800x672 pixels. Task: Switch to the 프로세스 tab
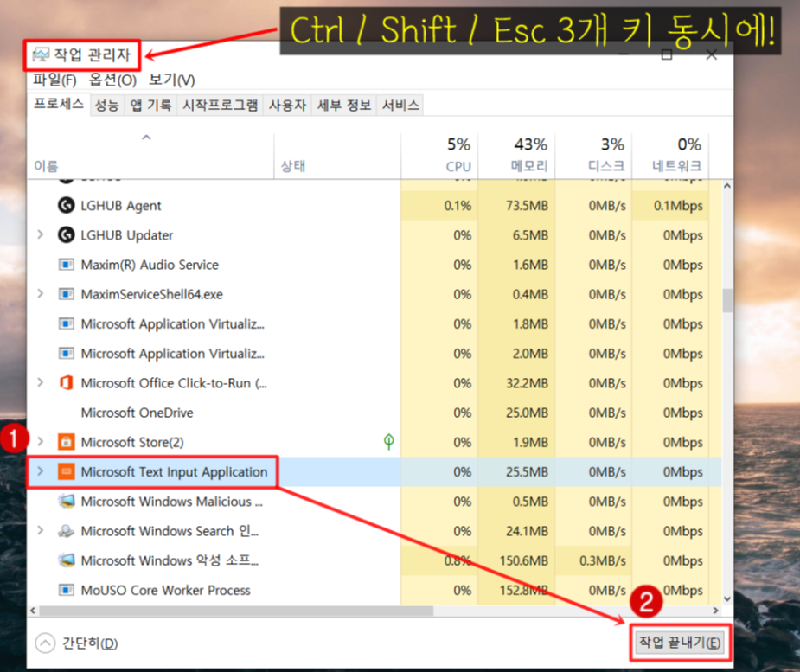(59, 104)
